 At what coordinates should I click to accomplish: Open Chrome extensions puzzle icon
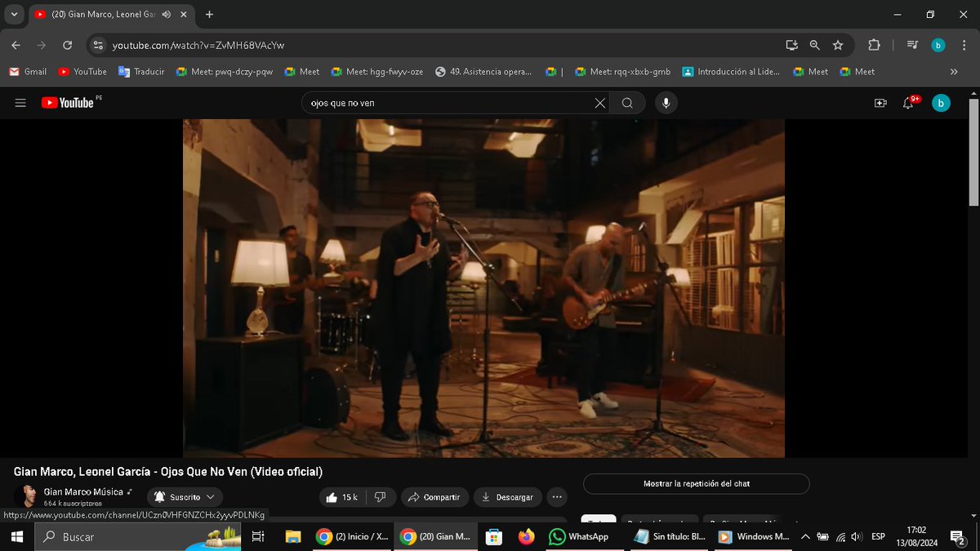coord(874,46)
